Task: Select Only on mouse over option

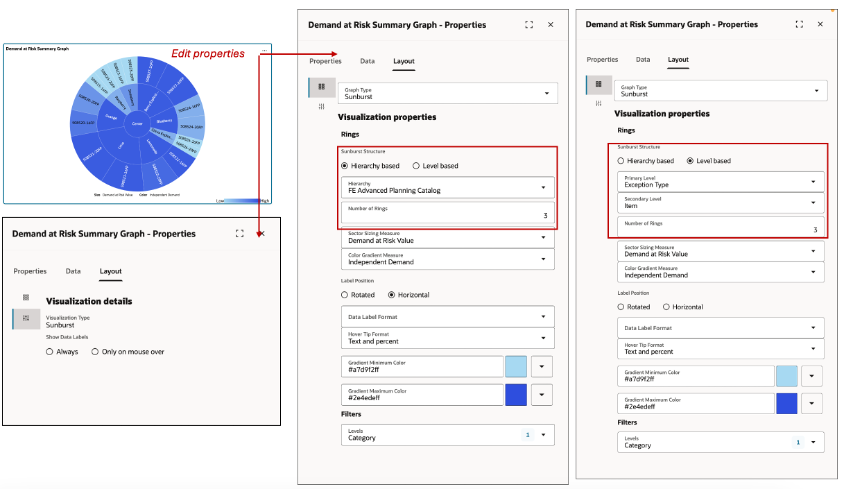Action: click(95, 352)
